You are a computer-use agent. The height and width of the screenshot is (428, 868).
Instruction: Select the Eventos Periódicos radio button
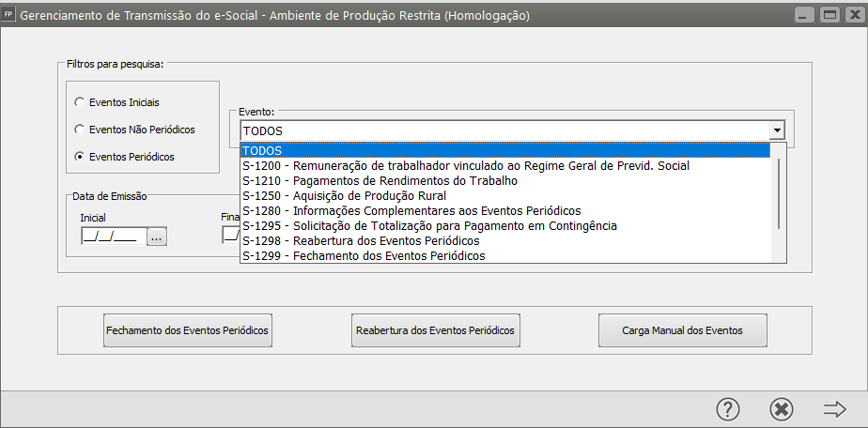pyautogui.click(x=80, y=156)
